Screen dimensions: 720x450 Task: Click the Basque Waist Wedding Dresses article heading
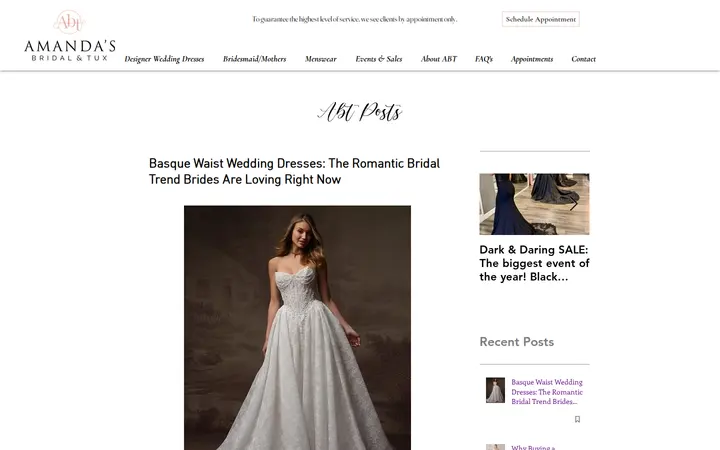point(294,172)
